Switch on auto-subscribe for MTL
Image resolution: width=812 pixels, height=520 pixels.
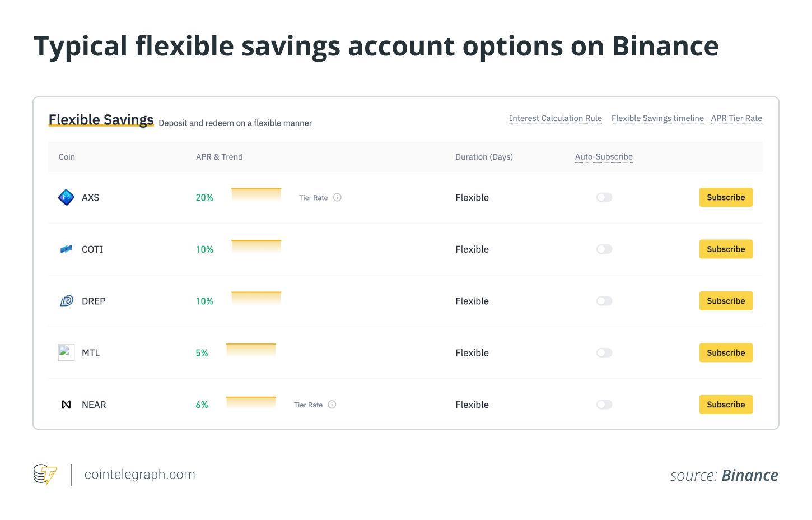click(x=604, y=352)
